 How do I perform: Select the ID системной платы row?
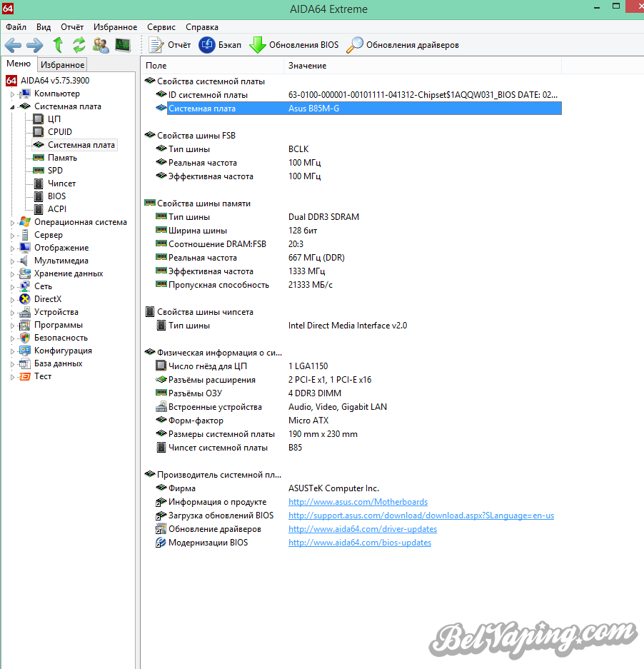click(358, 95)
